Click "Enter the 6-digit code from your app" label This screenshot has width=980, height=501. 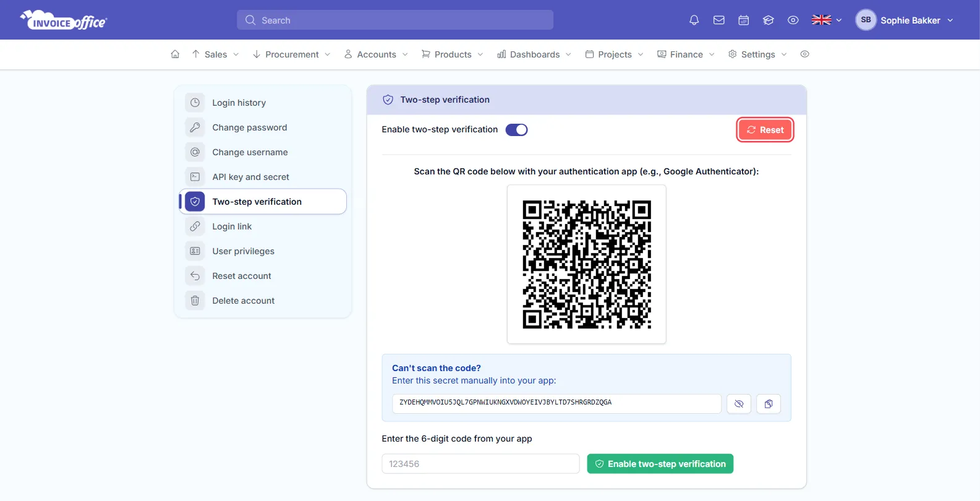[457, 439]
